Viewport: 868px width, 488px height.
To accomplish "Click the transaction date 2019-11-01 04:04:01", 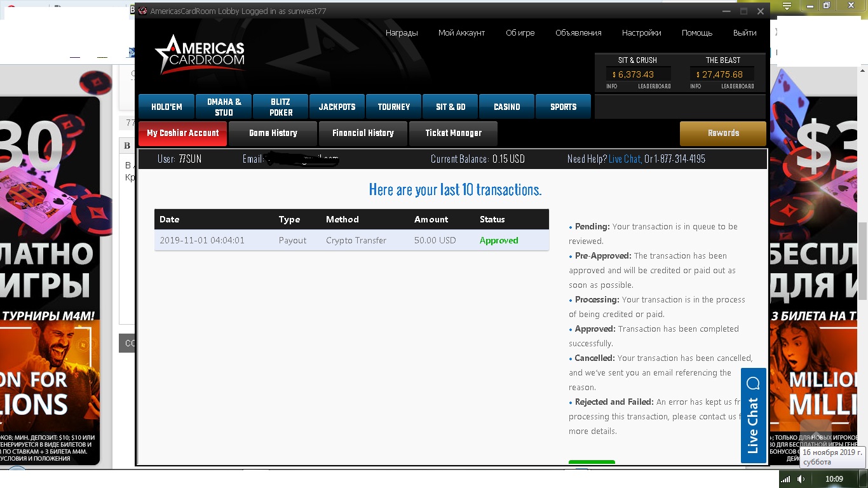I will point(202,240).
